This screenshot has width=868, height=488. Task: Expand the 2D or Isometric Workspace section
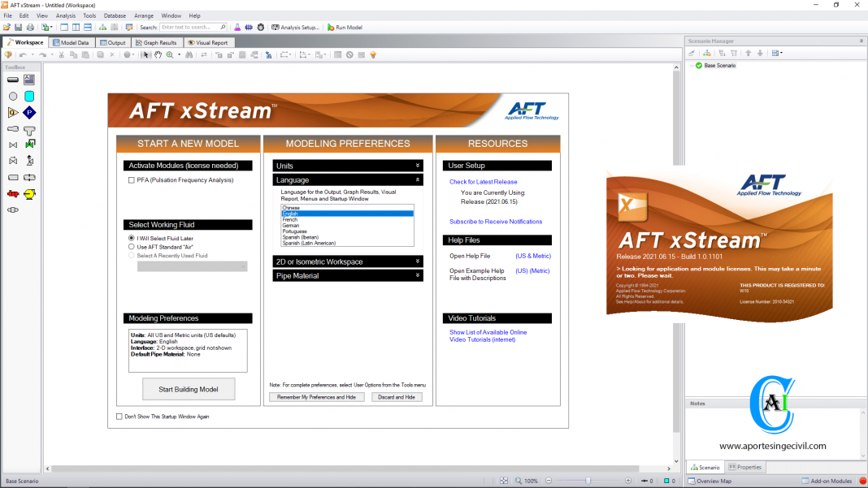click(x=347, y=261)
